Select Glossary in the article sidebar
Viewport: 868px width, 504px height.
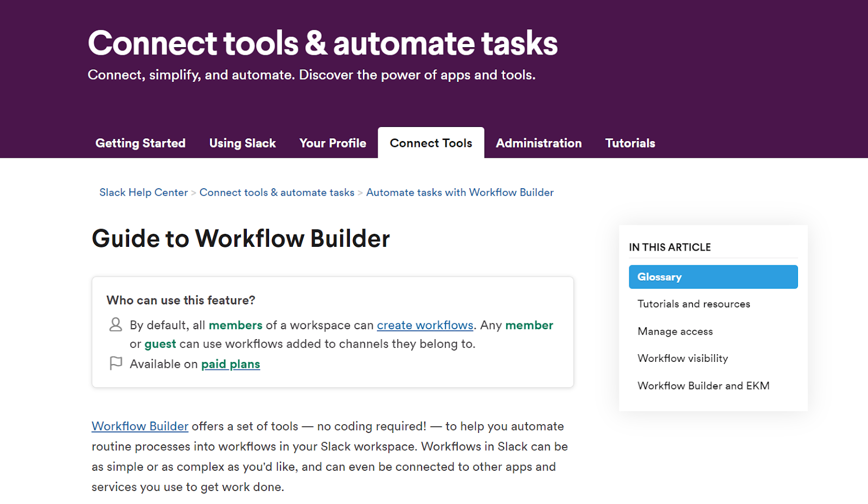[x=659, y=277]
